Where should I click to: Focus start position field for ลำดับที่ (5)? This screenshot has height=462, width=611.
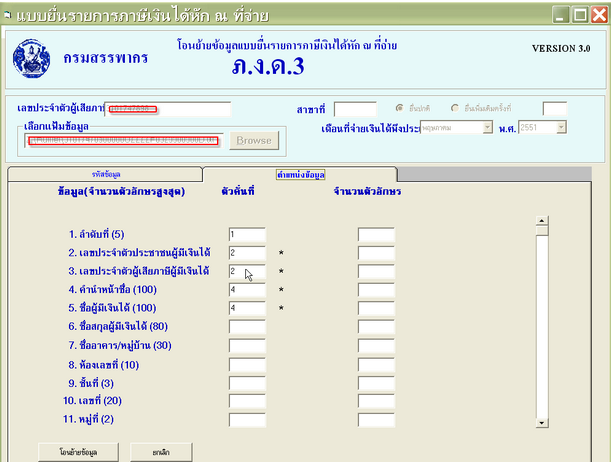pyautogui.click(x=247, y=235)
